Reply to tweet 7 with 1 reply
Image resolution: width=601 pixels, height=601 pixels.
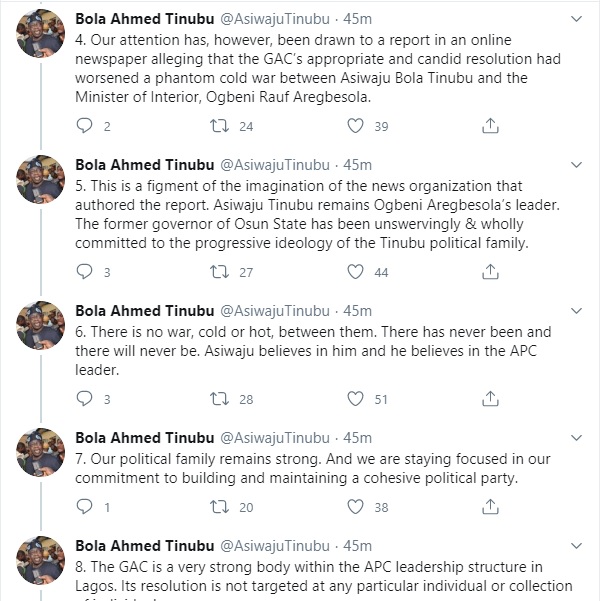pos(85,507)
